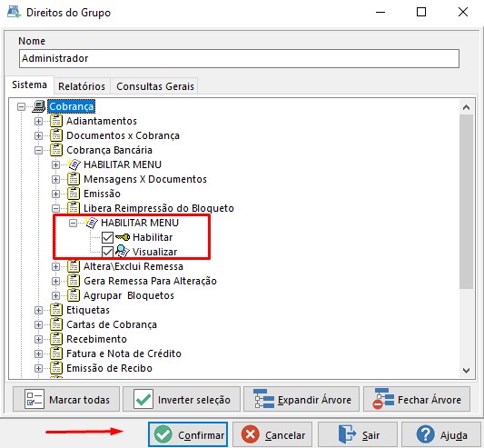Click the Expandir Árvore button
484x448 pixels.
301,399
